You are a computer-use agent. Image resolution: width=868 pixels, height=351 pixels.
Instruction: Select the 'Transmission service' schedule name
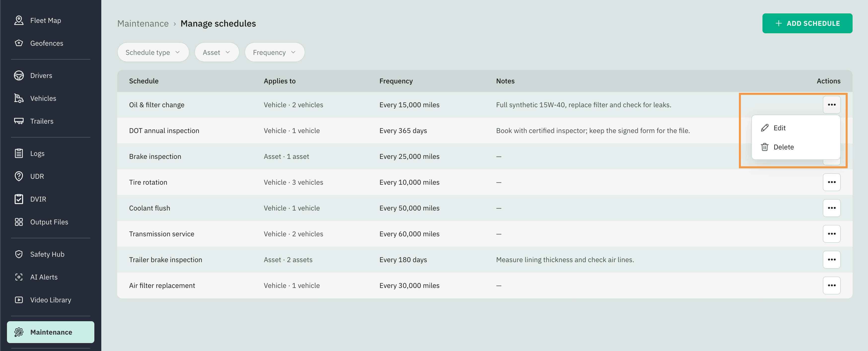point(161,234)
